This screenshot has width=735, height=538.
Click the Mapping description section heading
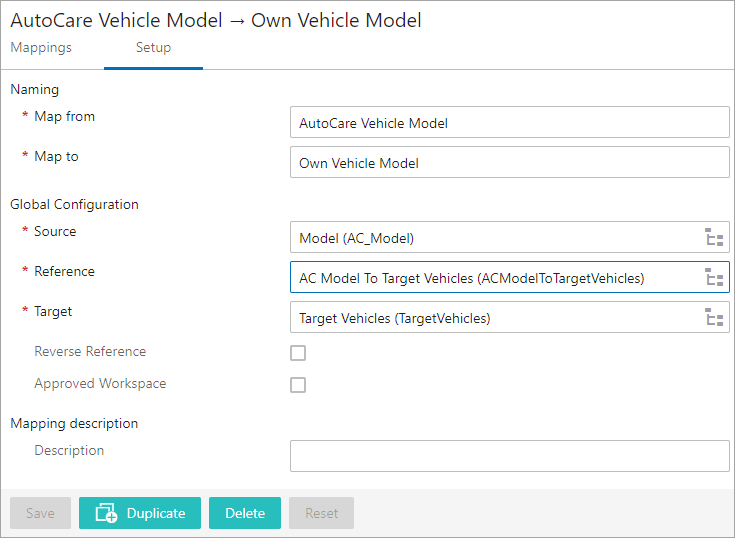[x=74, y=423]
